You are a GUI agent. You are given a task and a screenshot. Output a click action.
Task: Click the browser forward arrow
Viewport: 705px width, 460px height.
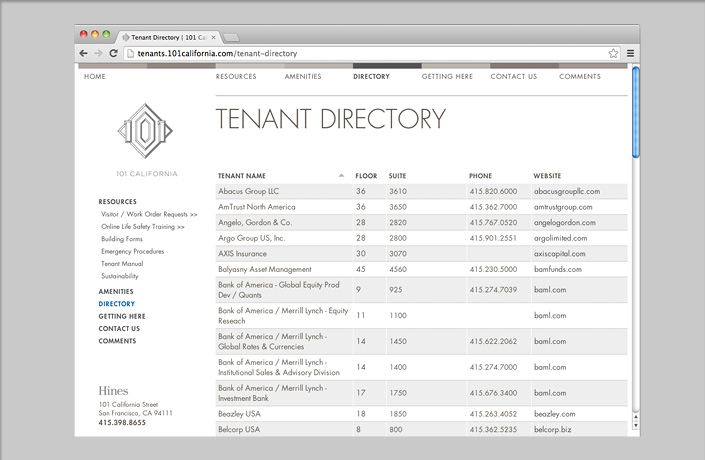click(98, 53)
